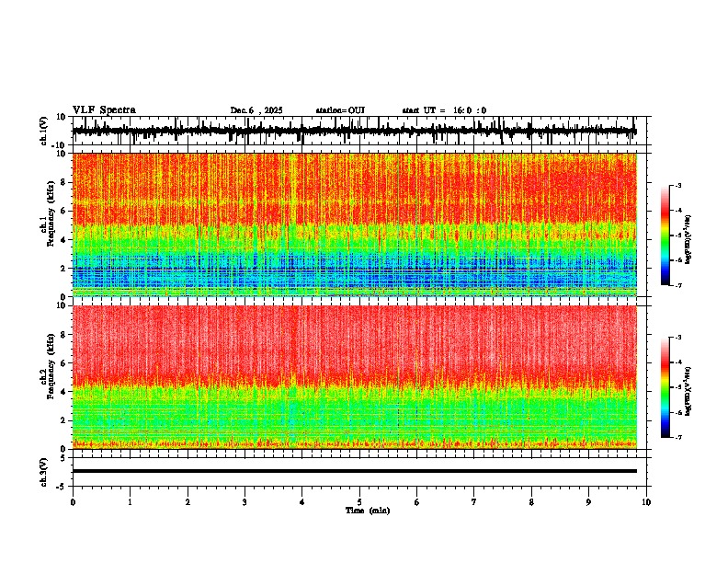Click the "-5" tick on ch.3(V) axis

(62, 487)
